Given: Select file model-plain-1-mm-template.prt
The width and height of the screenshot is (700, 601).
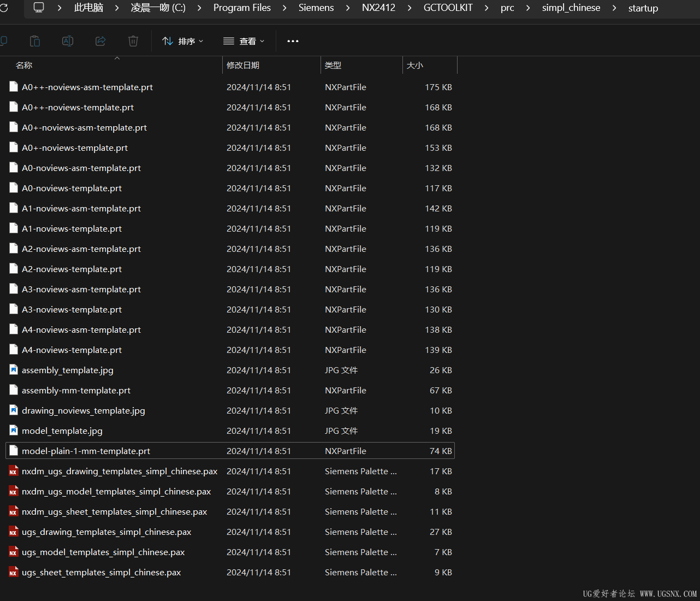Looking at the screenshot, I should (230, 451).
